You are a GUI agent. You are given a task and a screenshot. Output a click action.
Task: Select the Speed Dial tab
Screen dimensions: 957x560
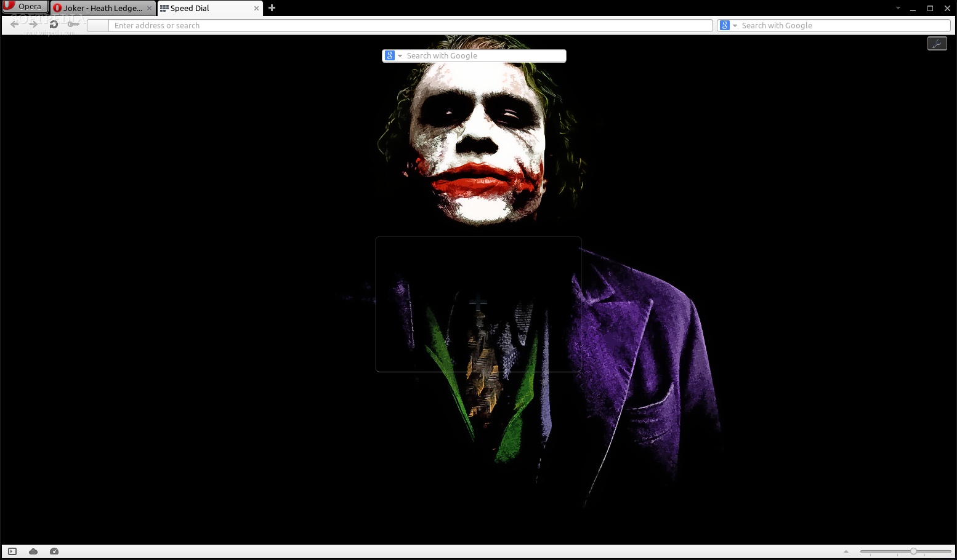pyautogui.click(x=203, y=8)
